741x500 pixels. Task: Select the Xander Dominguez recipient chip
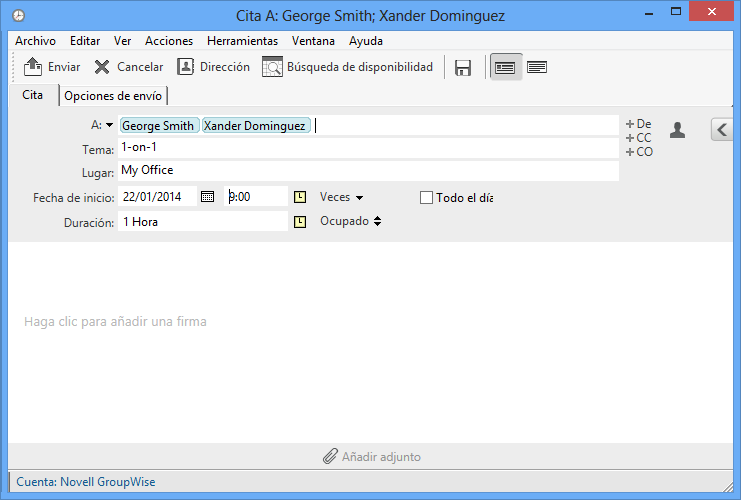pos(256,126)
